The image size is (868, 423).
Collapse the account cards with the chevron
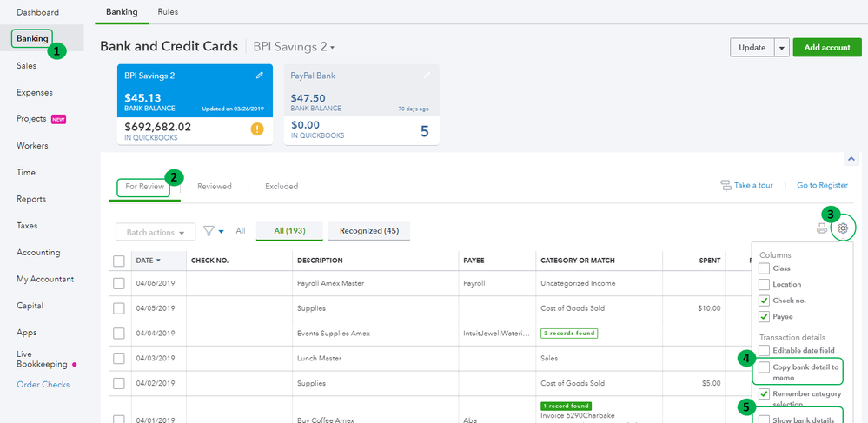pyautogui.click(x=851, y=159)
